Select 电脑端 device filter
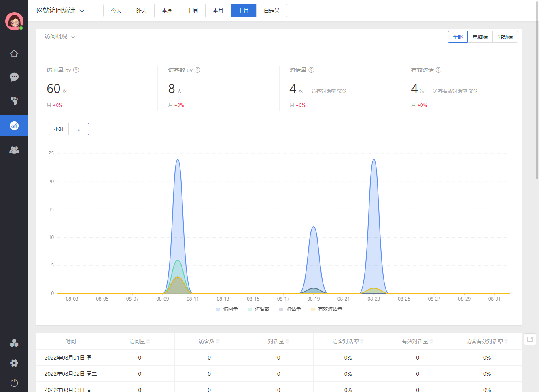Image resolution: width=539 pixels, height=392 pixels. coord(480,37)
